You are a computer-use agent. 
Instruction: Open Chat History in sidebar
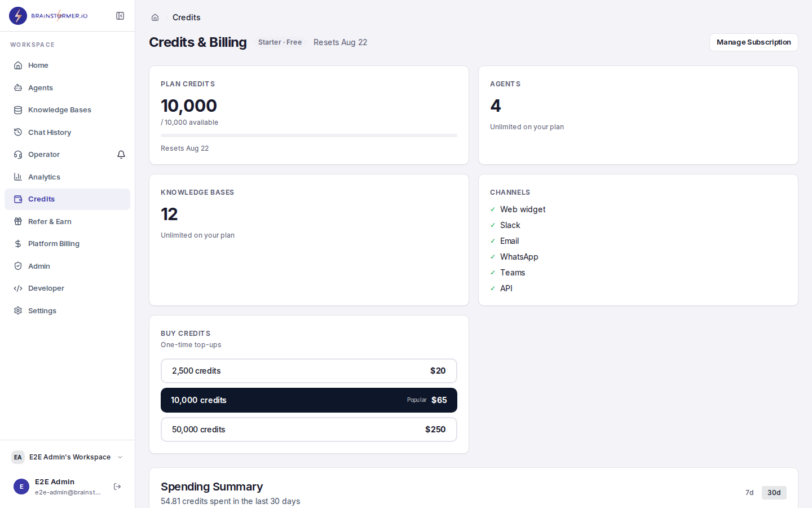click(68, 132)
